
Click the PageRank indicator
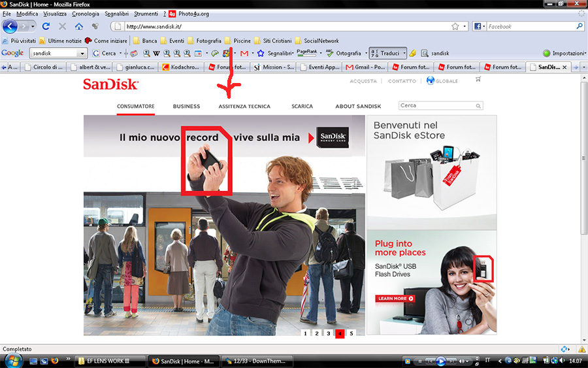click(307, 53)
